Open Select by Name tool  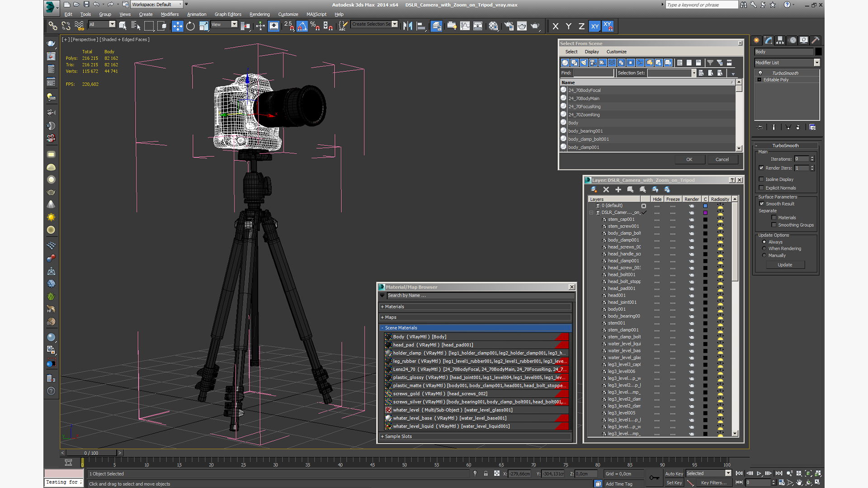136,26
